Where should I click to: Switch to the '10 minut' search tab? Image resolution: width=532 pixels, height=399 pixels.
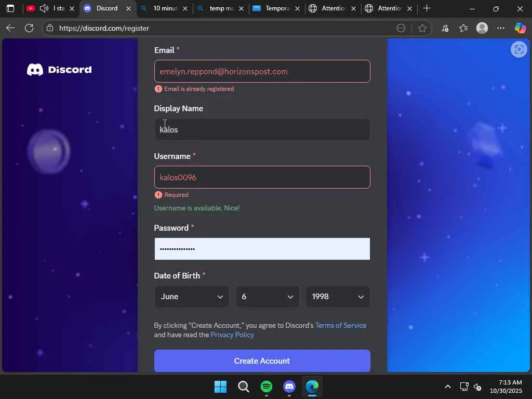point(165,8)
